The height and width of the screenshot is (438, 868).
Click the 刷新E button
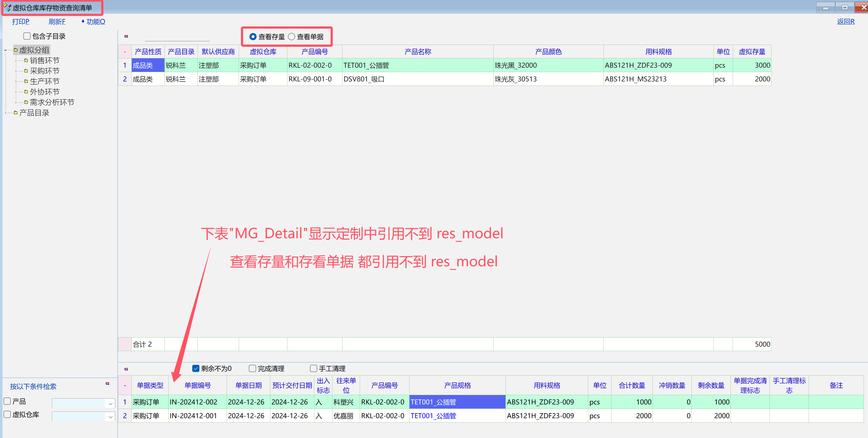click(57, 21)
